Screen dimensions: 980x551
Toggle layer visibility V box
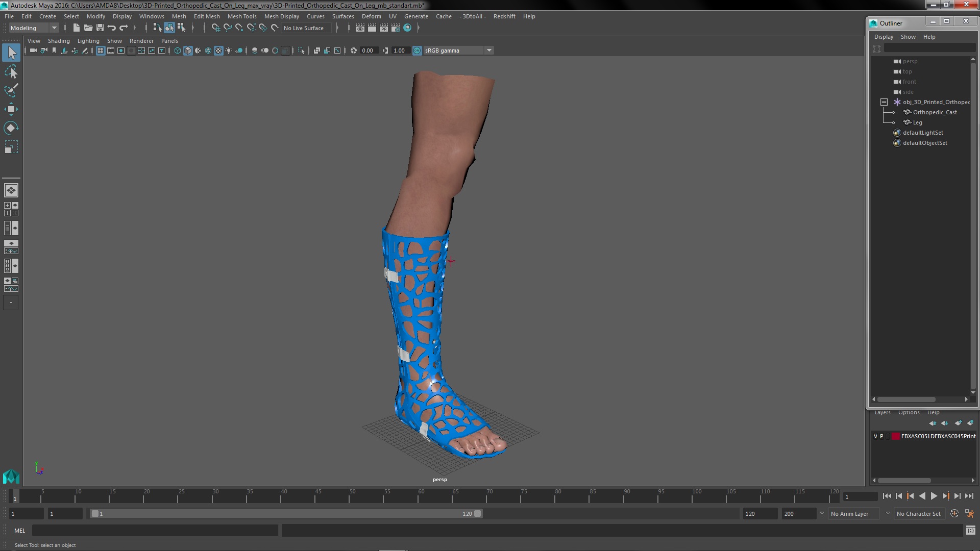coord(875,436)
